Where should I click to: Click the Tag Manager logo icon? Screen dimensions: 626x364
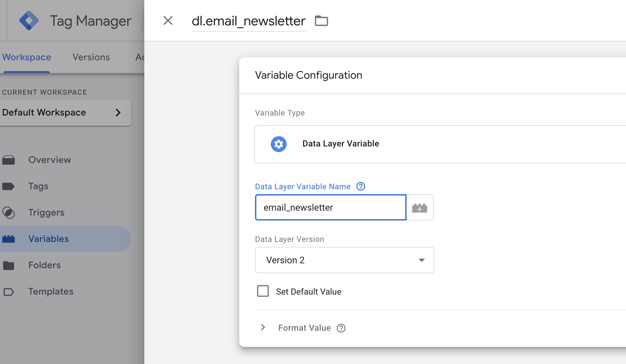tap(29, 21)
